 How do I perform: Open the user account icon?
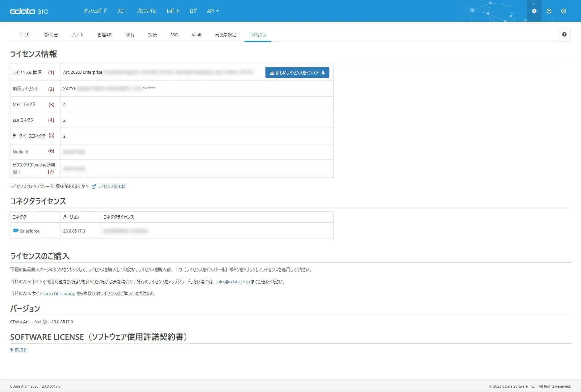pos(563,11)
